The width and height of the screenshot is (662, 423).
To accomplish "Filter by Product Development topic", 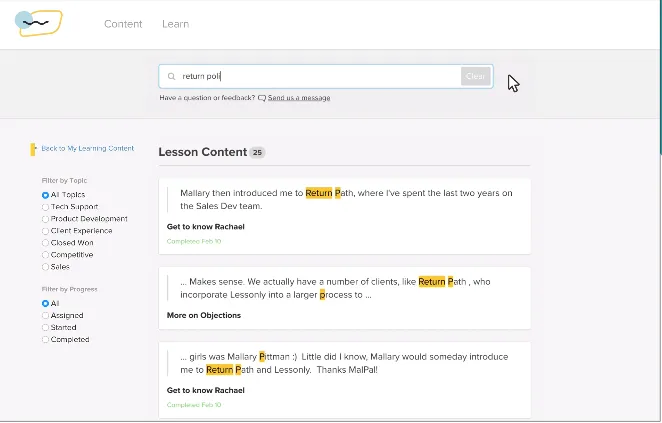I will coord(85,219).
